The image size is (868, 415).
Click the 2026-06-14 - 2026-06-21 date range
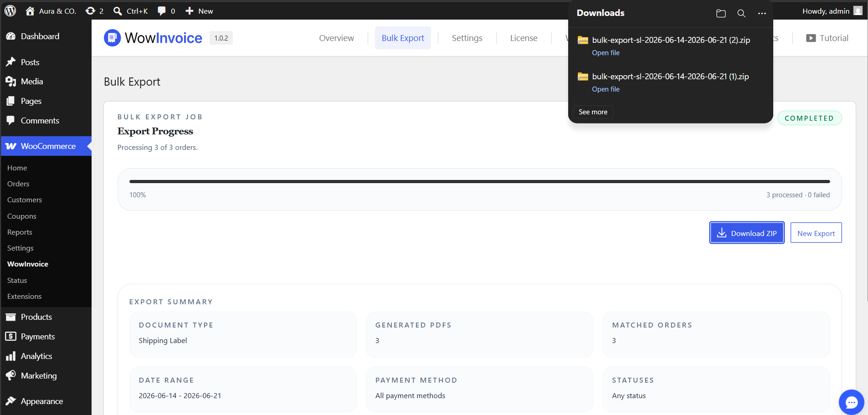point(180,396)
